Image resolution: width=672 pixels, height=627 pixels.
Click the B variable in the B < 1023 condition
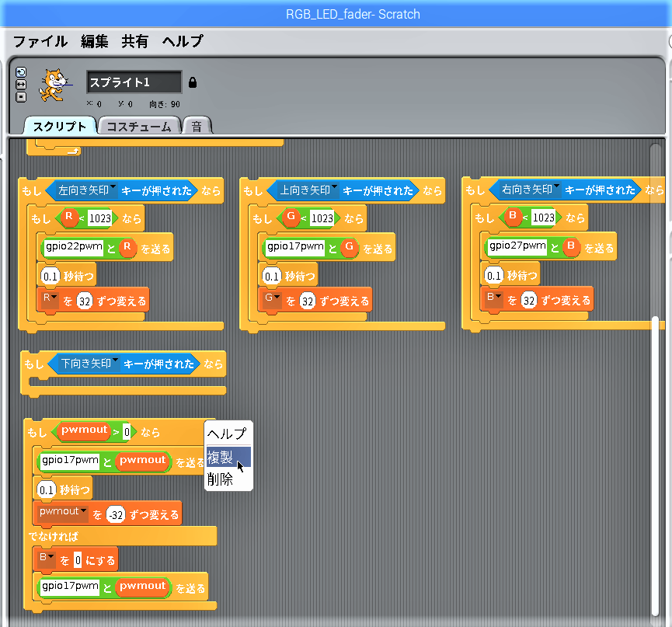coord(512,216)
